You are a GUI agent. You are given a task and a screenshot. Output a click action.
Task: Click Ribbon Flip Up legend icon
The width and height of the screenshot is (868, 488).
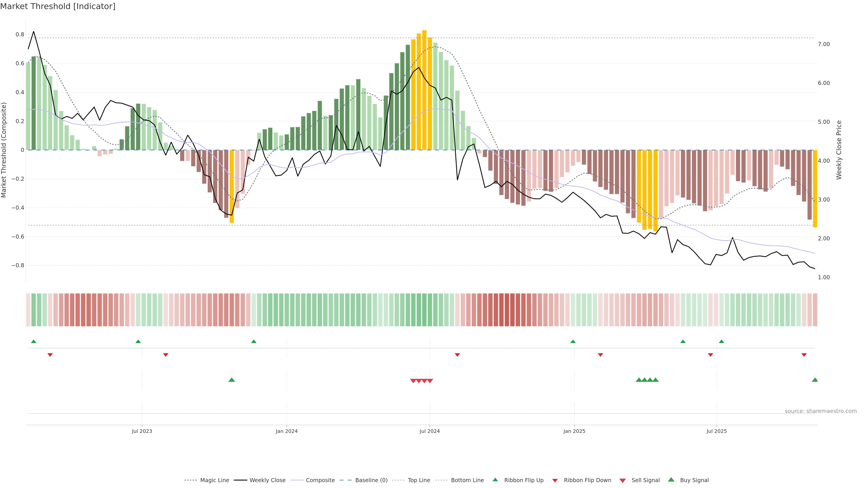coord(495,480)
